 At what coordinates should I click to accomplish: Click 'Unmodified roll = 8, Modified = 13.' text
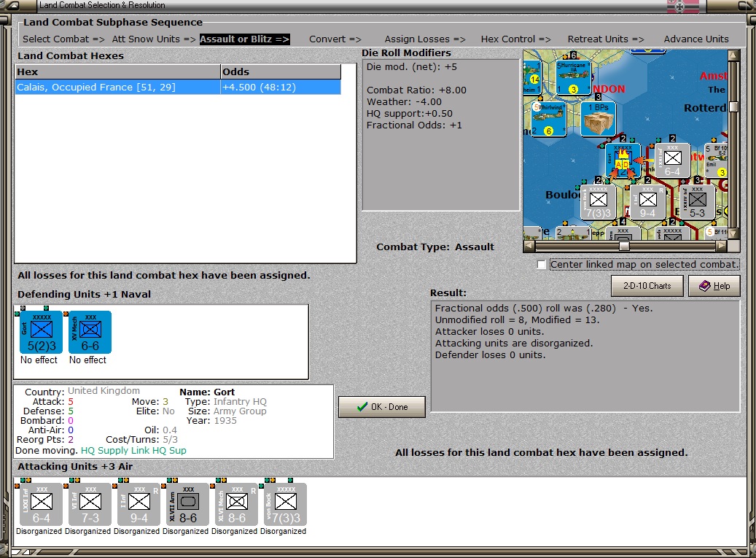point(517,319)
